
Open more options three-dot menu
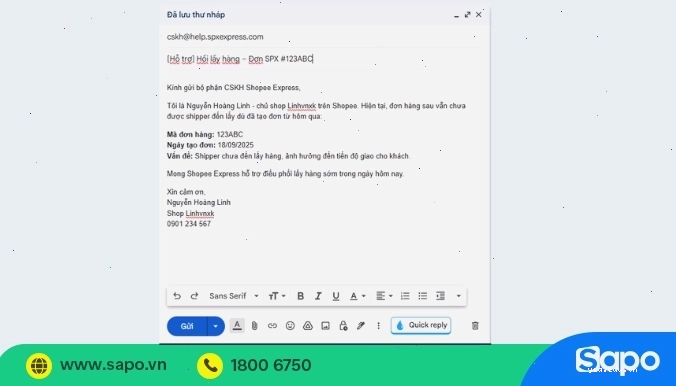[x=379, y=326]
